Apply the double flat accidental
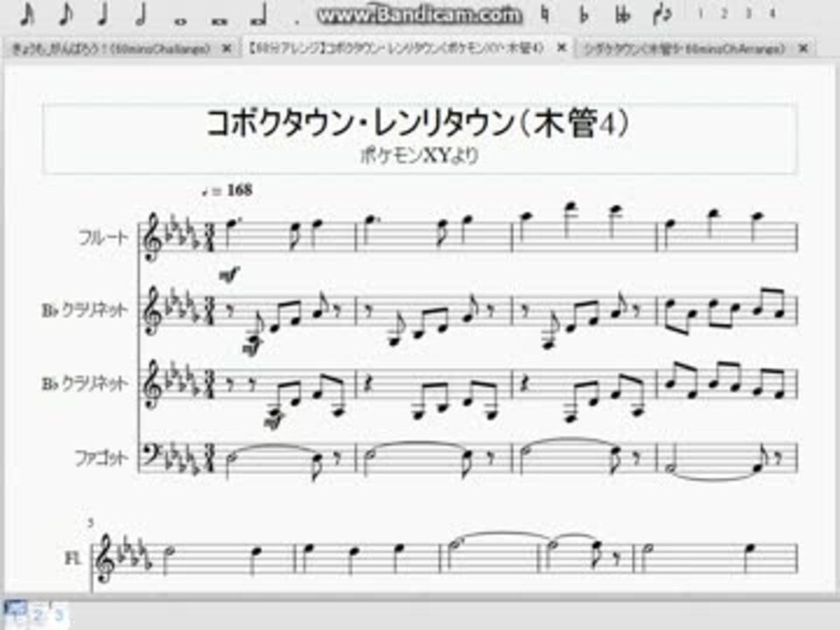The width and height of the screenshot is (840, 630). point(622,15)
